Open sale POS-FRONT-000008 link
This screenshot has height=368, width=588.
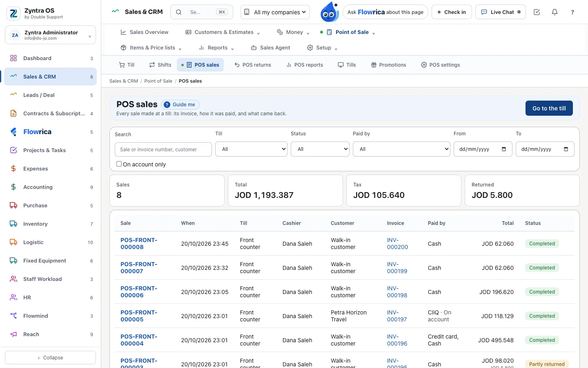pyautogui.click(x=139, y=244)
